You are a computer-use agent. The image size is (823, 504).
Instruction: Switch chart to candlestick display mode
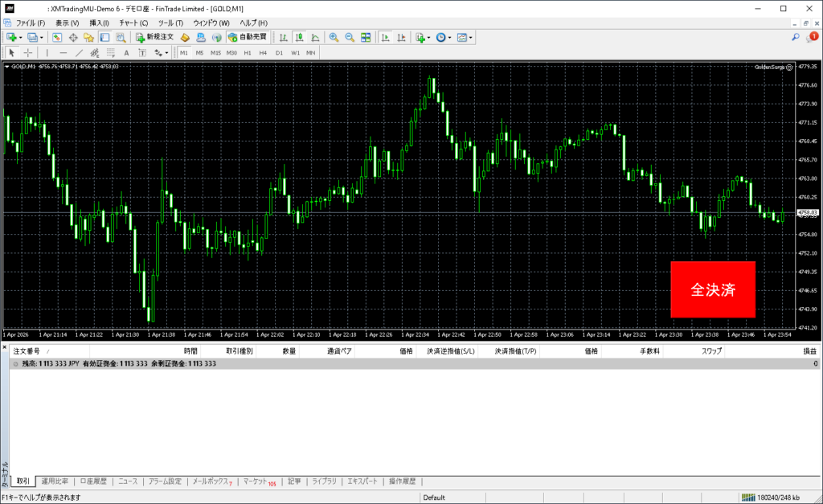(299, 37)
